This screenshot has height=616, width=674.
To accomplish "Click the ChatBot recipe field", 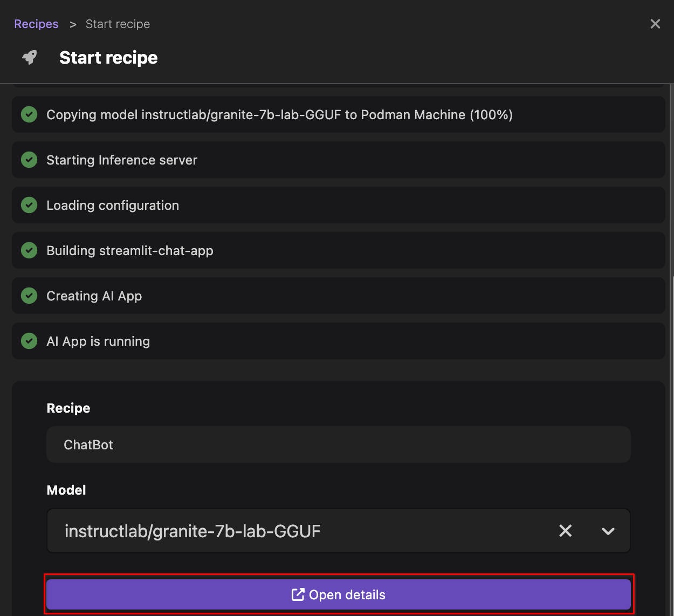I will tap(338, 444).
